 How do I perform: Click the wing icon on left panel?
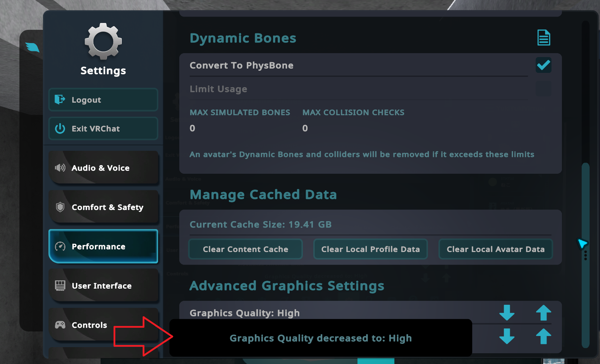[32, 47]
